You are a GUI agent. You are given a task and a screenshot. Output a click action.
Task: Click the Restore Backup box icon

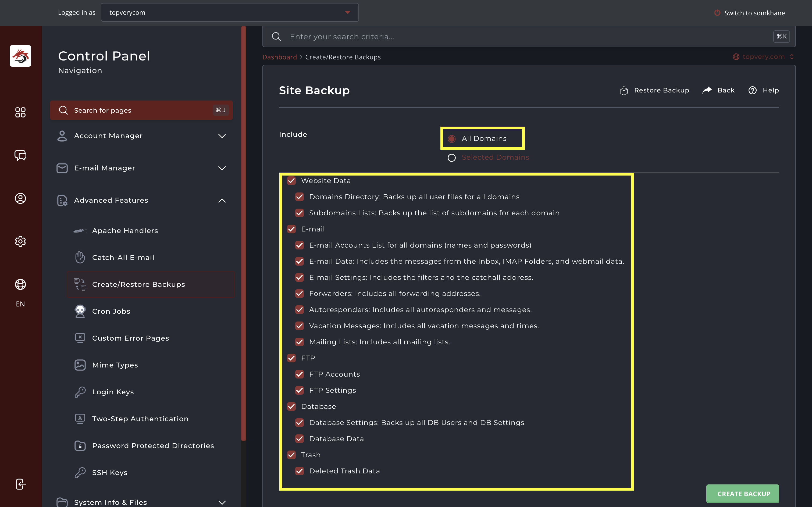click(624, 90)
